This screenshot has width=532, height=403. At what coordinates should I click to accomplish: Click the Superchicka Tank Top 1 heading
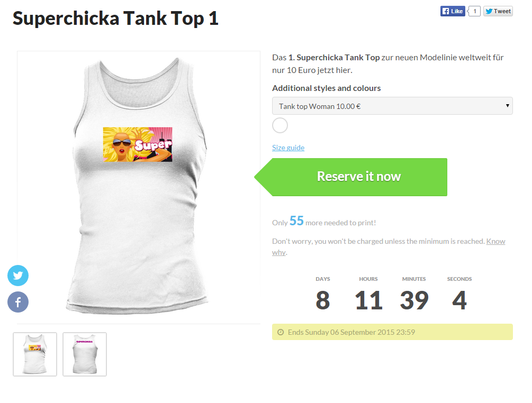coord(115,19)
